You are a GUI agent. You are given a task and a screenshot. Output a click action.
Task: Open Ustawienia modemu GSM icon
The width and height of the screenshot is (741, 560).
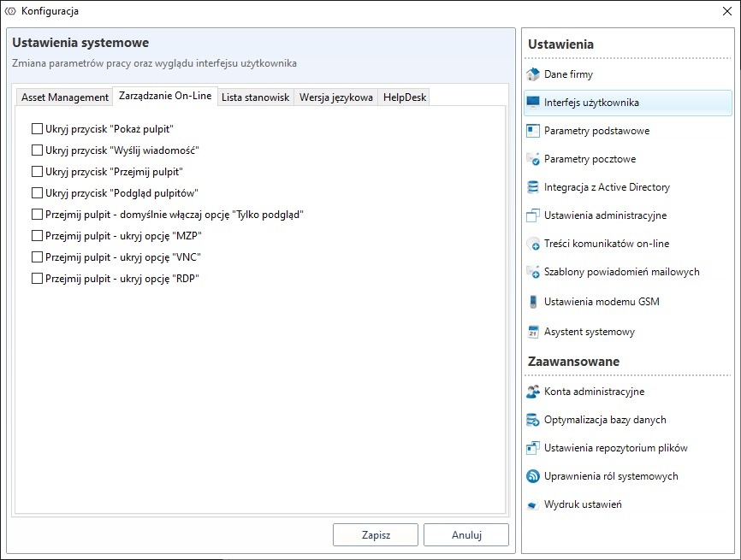click(x=533, y=302)
